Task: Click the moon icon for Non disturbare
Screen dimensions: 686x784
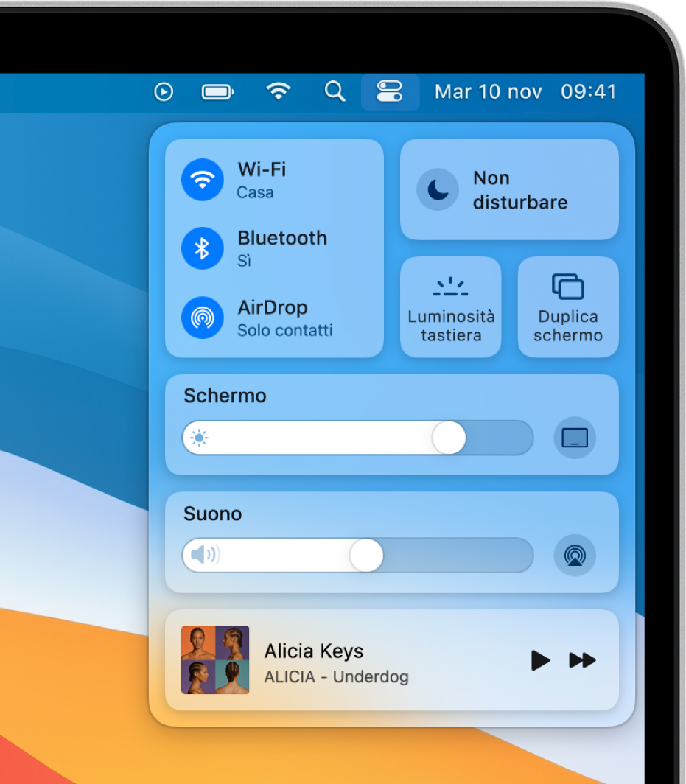Action: click(438, 189)
